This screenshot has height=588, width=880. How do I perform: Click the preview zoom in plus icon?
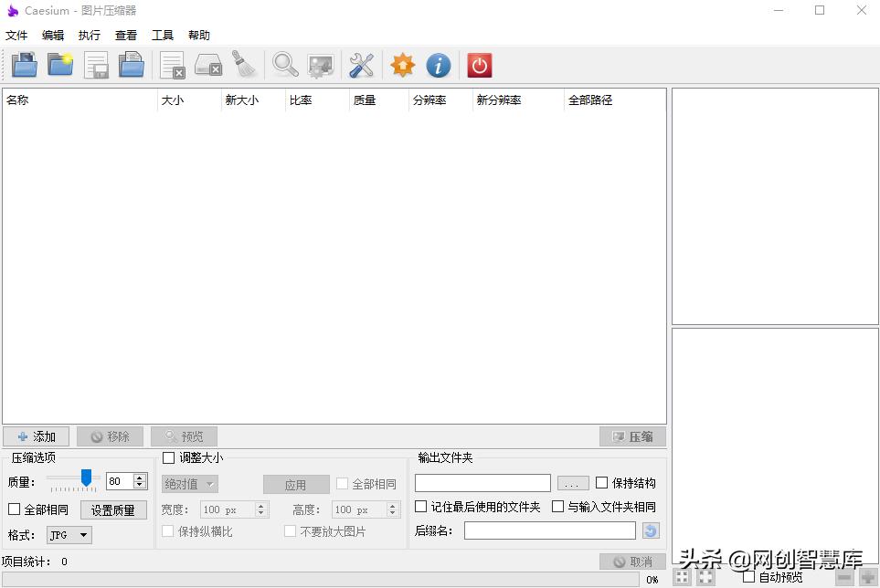[868, 577]
